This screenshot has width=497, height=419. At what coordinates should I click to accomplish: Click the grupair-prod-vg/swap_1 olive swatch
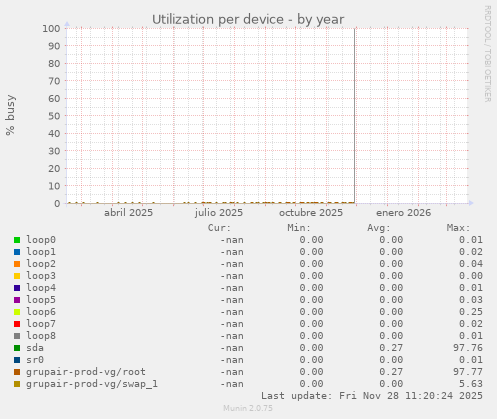[17, 384]
